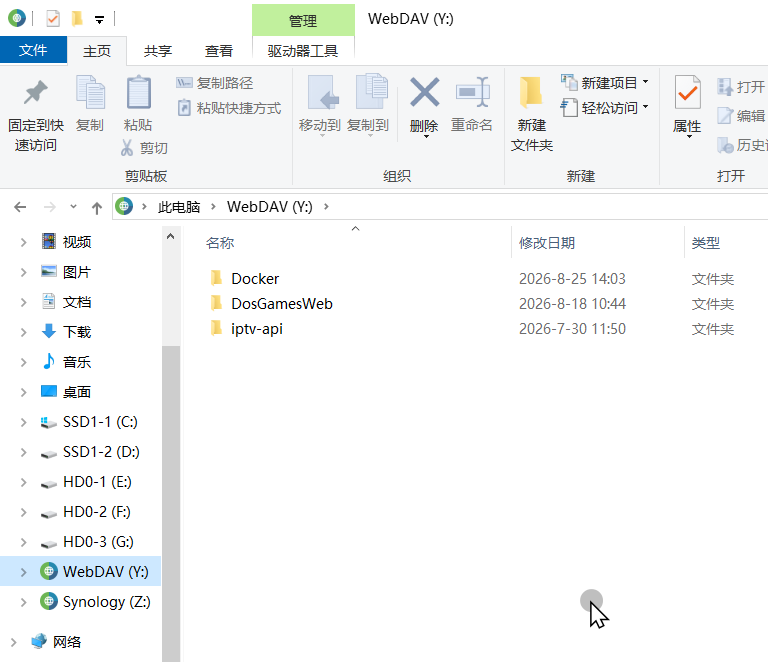Click the navigation pane scrollbar thumb

coord(171,503)
